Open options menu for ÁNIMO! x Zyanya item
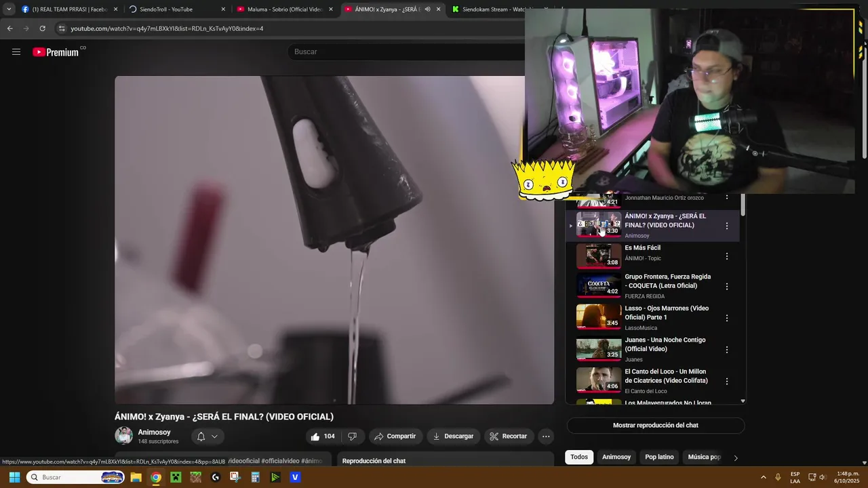The image size is (868, 488). [727, 226]
